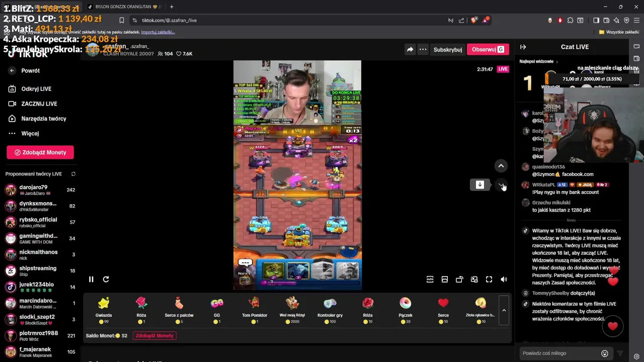Open nickmalthanos live stream
The height and width of the screenshot is (362, 644).
coord(40,254)
